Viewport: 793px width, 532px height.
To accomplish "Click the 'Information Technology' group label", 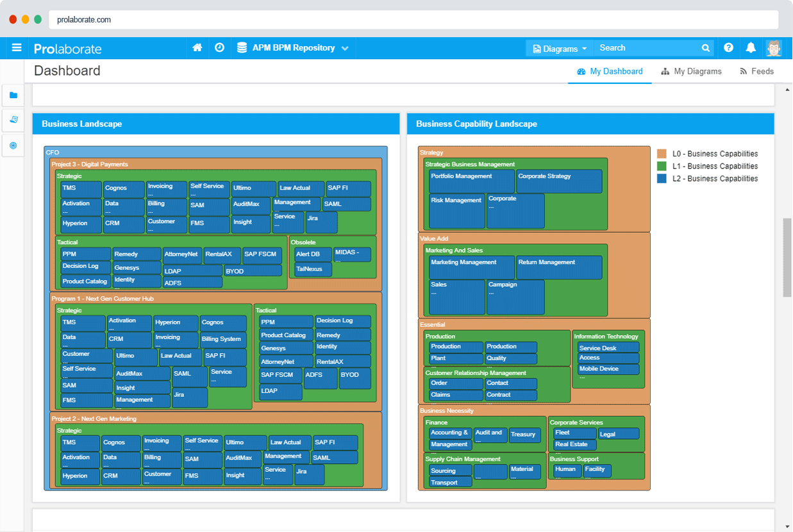I will pos(606,337).
